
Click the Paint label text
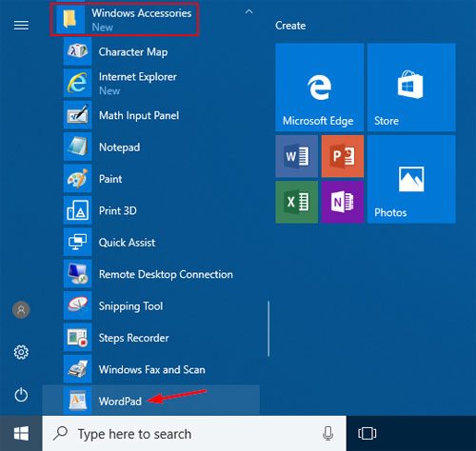[110, 179]
